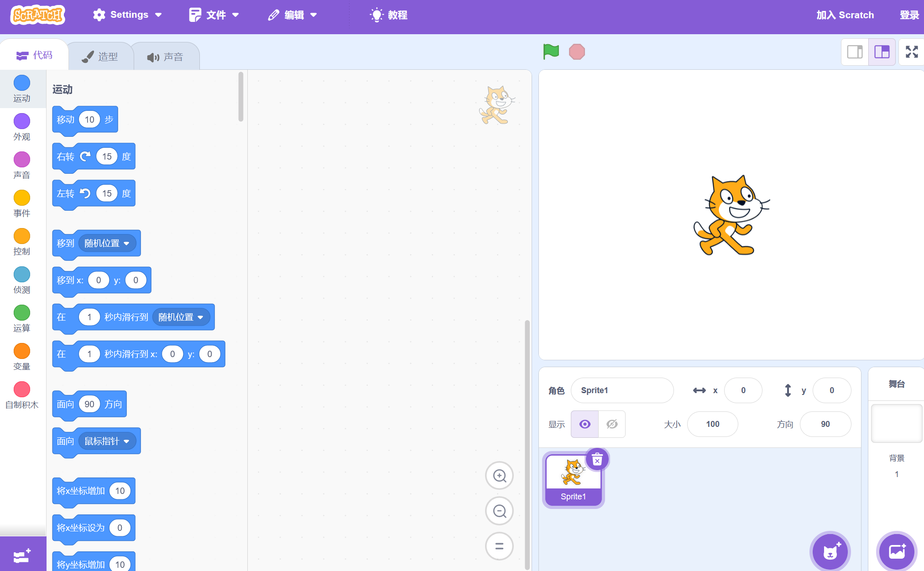The height and width of the screenshot is (571, 924).
Task: Show sprite using the eye toggle
Action: (585, 424)
